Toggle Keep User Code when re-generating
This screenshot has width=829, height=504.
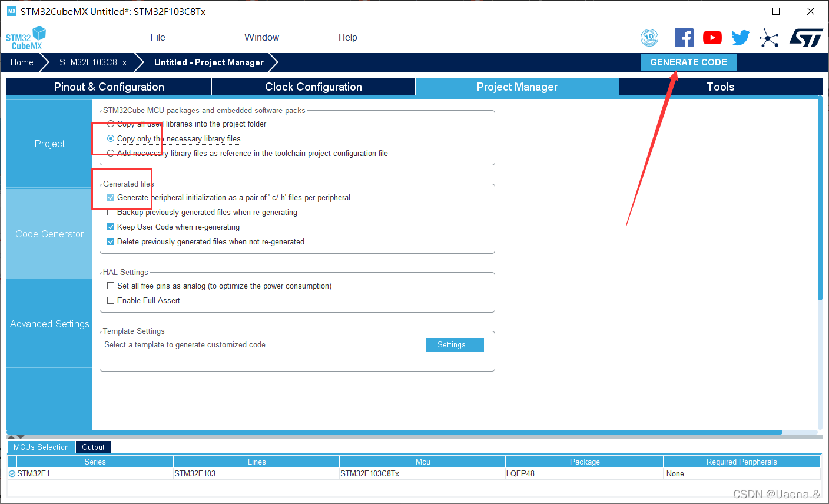(x=111, y=227)
